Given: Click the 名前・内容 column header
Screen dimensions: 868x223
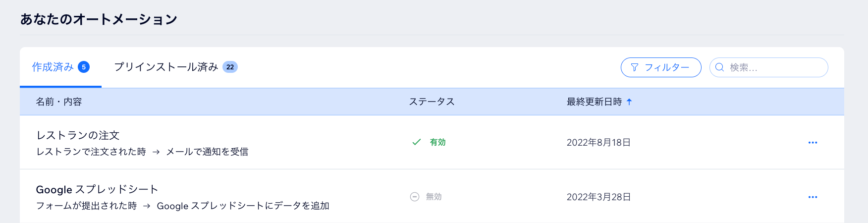Looking at the screenshot, I should pos(59,102).
